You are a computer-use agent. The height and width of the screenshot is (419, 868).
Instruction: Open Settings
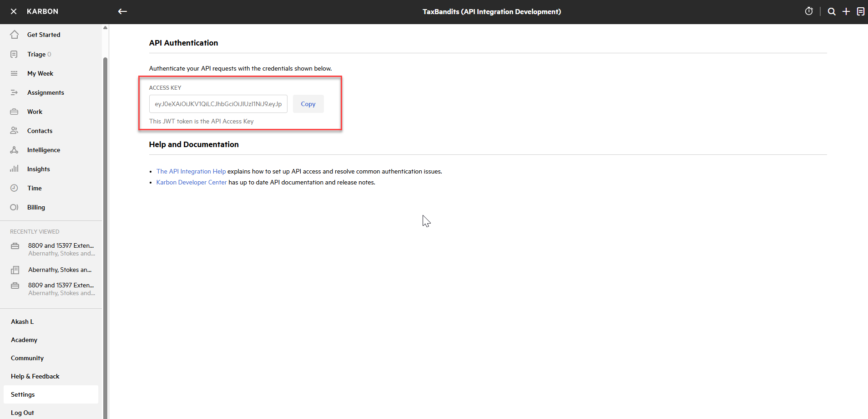pos(51,394)
